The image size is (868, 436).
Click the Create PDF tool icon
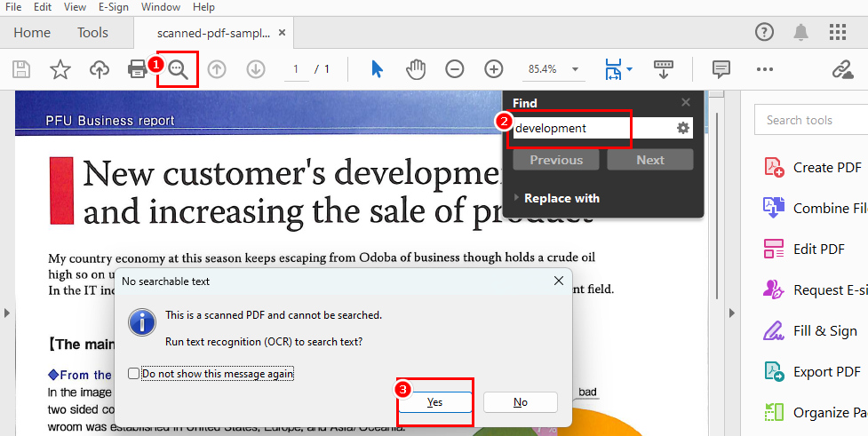point(774,168)
